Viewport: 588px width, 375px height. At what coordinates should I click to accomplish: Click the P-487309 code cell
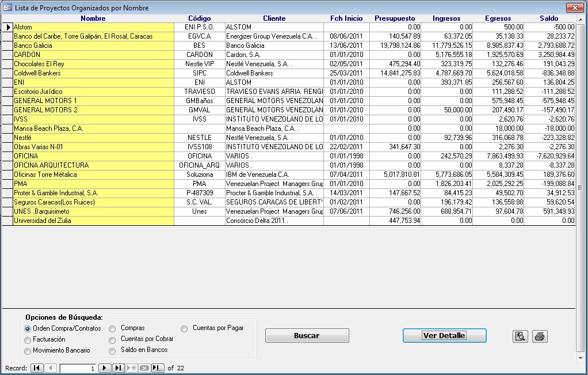tap(200, 193)
